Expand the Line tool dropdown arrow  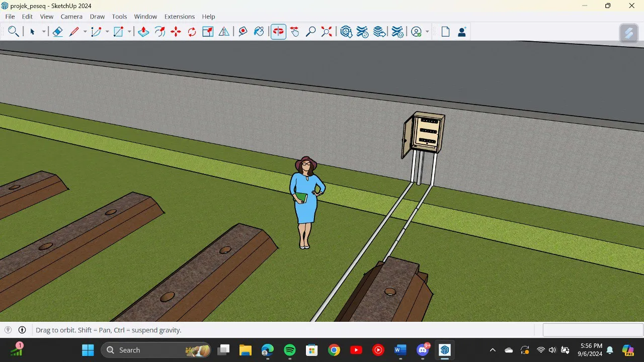tap(85, 32)
